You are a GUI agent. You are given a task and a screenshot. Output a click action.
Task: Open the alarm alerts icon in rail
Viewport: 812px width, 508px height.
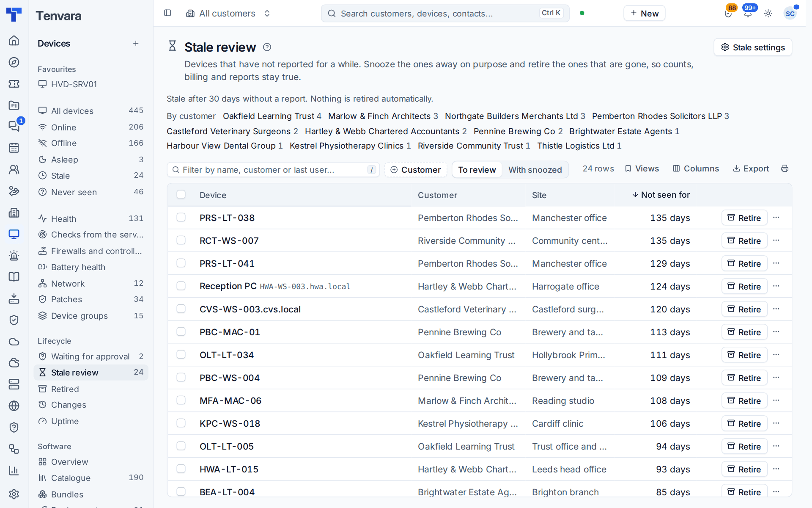[14, 255]
